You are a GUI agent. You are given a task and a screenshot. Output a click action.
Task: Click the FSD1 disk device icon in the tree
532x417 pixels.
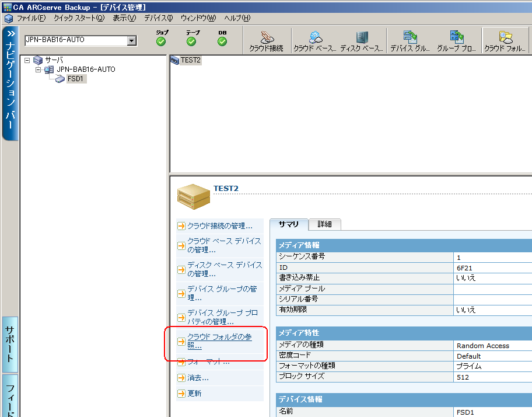pyautogui.click(x=60, y=79)
